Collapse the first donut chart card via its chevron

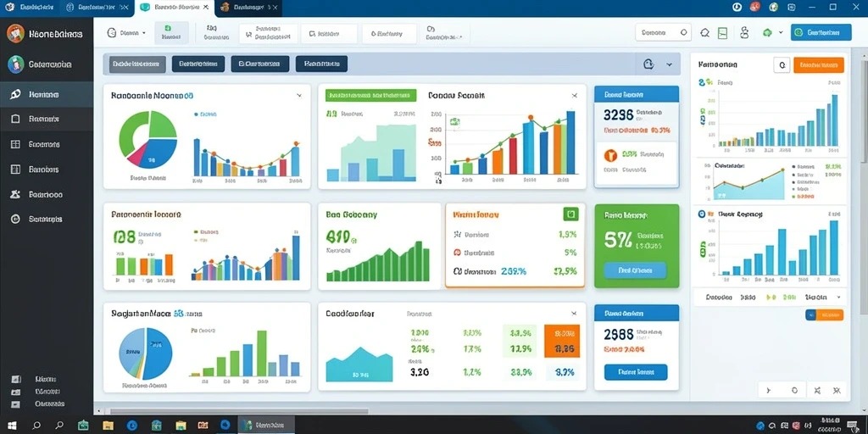299,95
